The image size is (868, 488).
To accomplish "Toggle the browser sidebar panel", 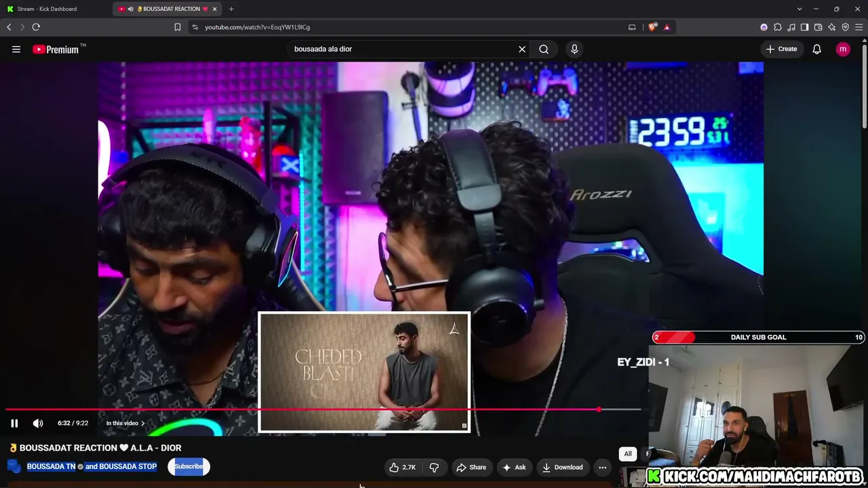I will pyautogui.click(x=804, y=27).
